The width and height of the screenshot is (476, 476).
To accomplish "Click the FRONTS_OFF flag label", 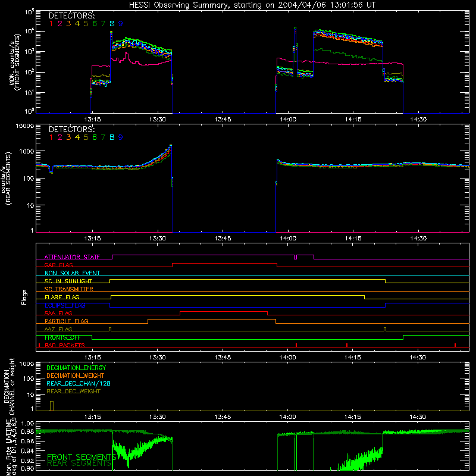I will tap(62, 337).
